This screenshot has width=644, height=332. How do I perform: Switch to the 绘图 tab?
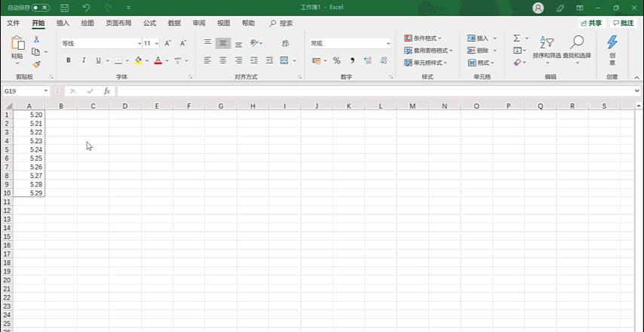click(x=87, y=23)
